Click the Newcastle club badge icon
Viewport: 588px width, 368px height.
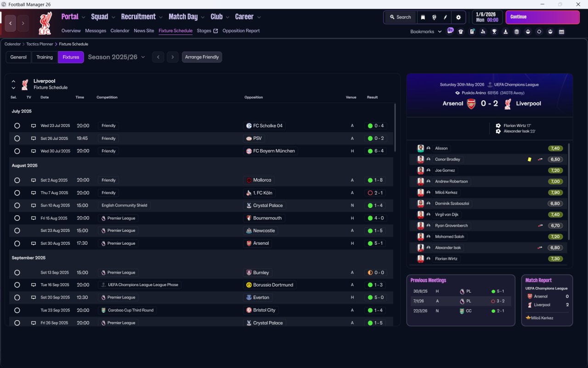[249, 230]
